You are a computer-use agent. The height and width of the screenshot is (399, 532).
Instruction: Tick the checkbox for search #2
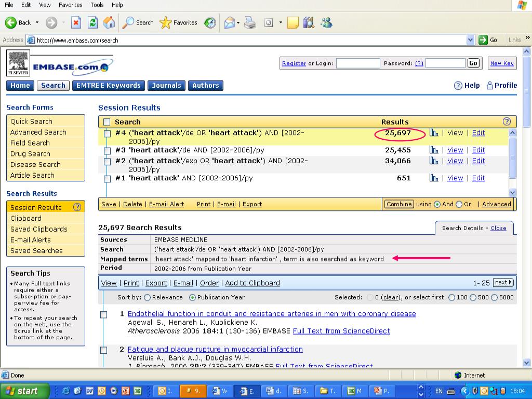107,162
